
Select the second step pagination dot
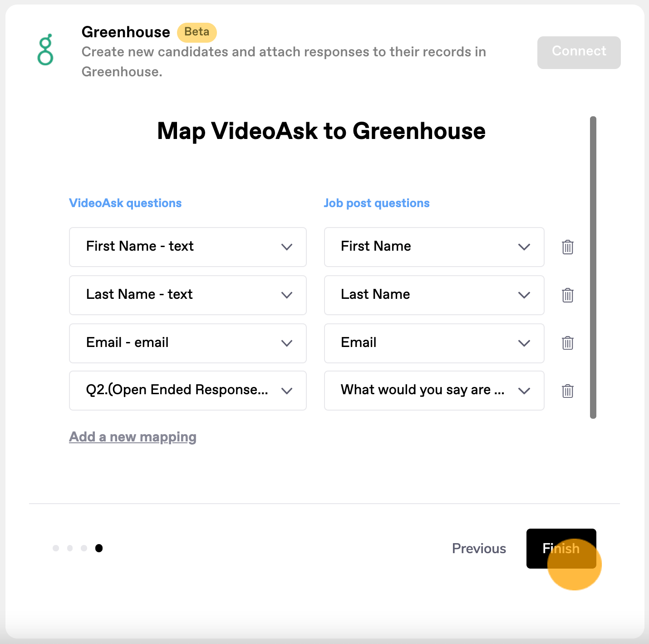click(70, 548)
